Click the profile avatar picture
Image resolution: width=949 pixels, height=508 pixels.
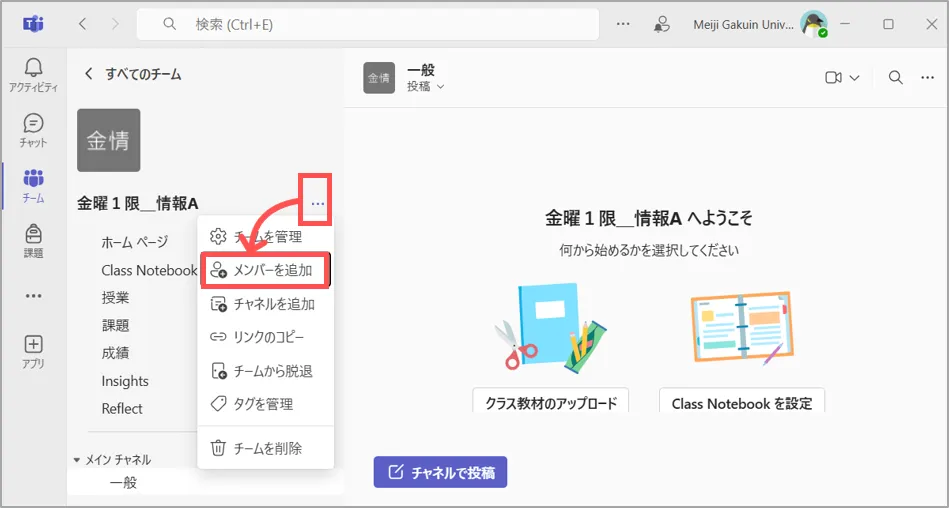(814, 24)
